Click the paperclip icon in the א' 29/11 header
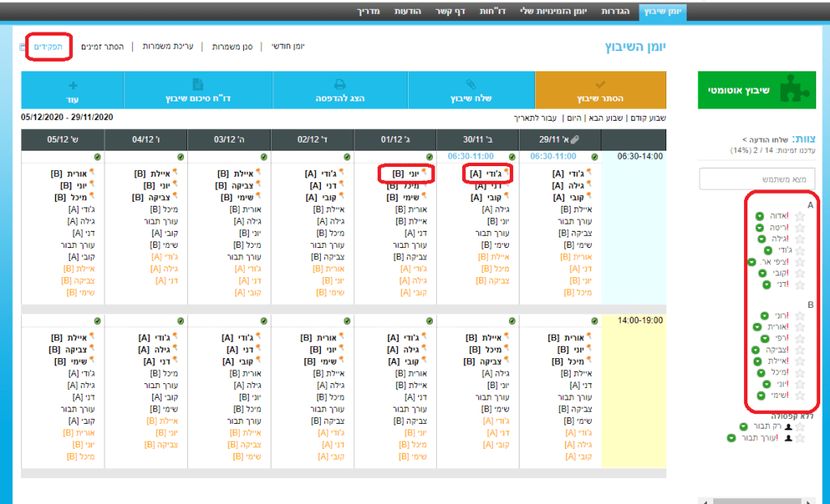The height and width of the screenshot is (504, 830). click(x=575, y=139)
